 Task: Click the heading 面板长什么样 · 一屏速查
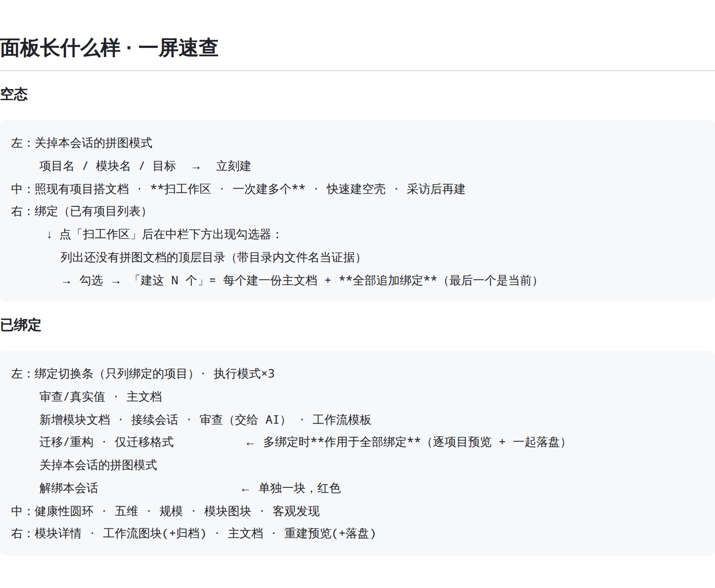[109, 48]
